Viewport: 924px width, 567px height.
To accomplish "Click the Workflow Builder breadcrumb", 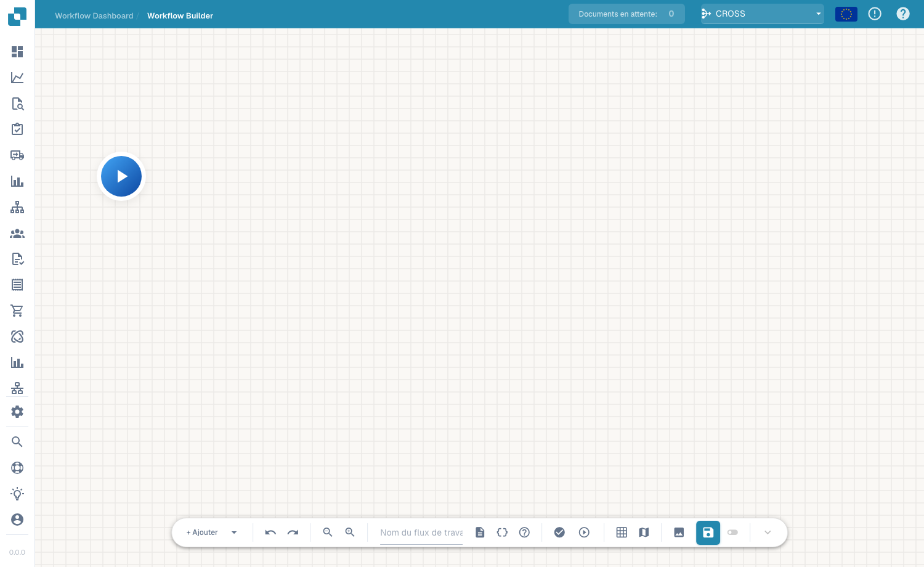I will (x=180, y=16).
